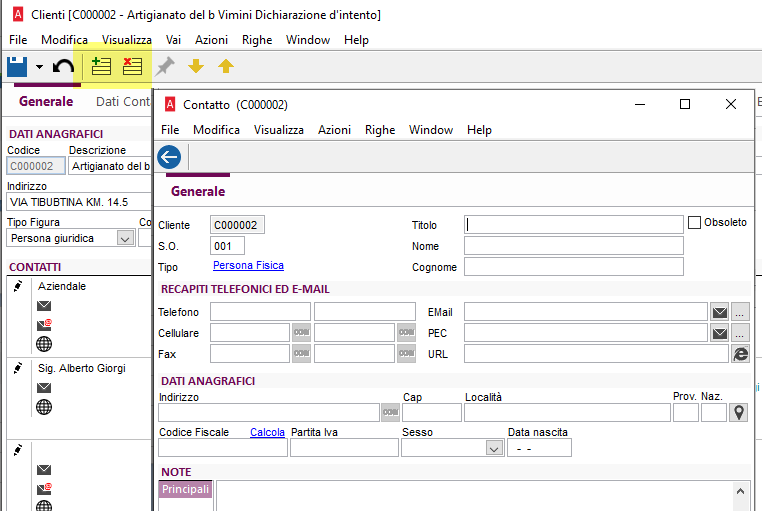This screenshot has height=511, width=762.
Task: Click into the Nome field
Action: pyautogui.click(x=573, y=246)
